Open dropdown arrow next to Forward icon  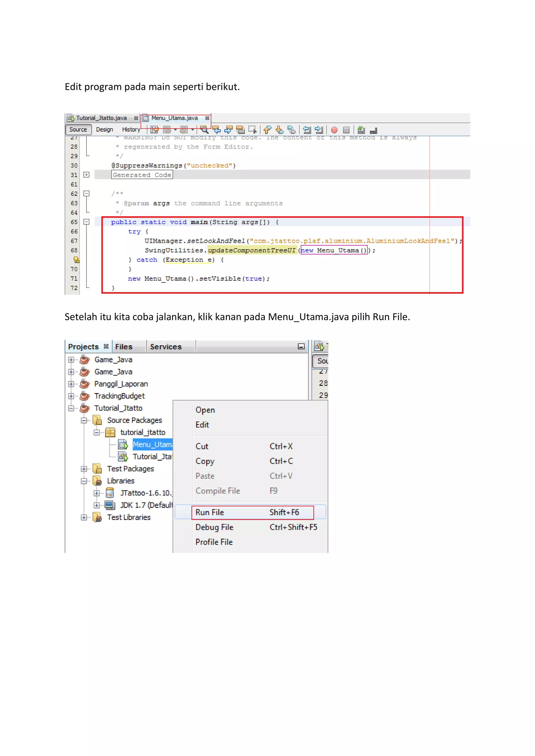point(192,130)
